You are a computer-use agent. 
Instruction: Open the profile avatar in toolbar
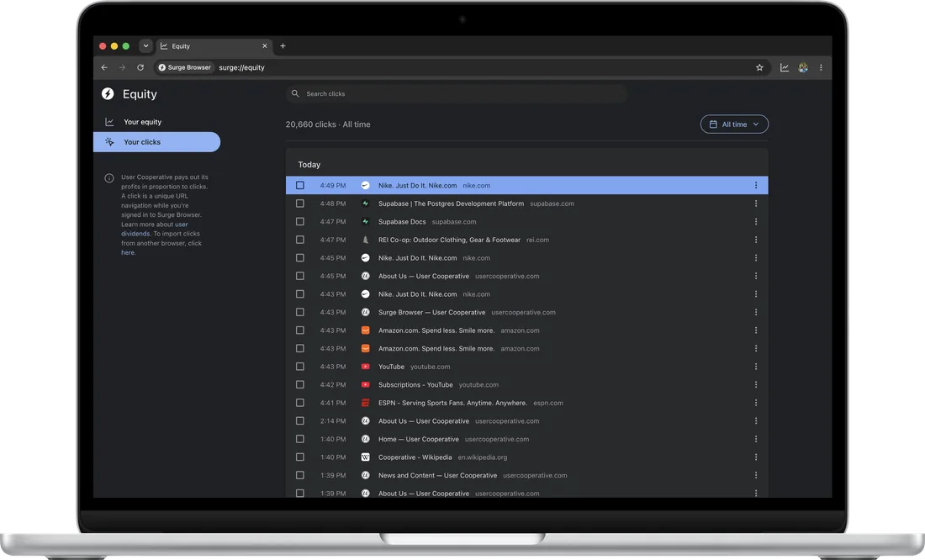[x=803, y=68]
